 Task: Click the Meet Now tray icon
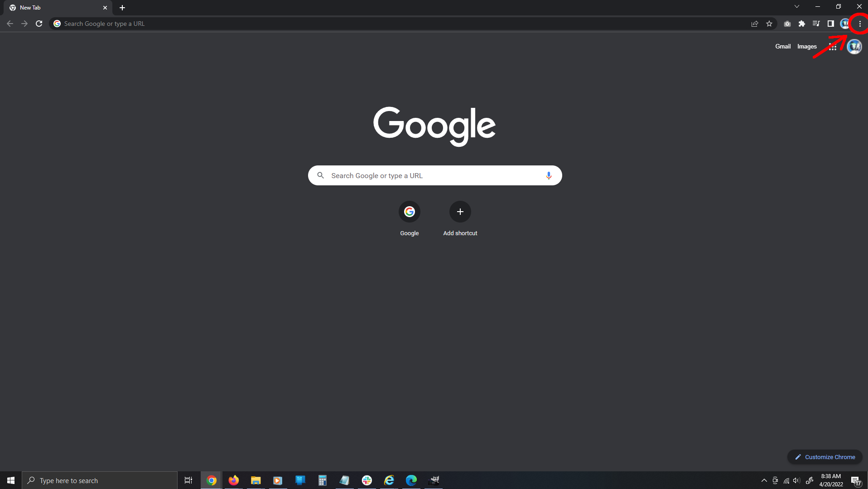click(775, 480)
